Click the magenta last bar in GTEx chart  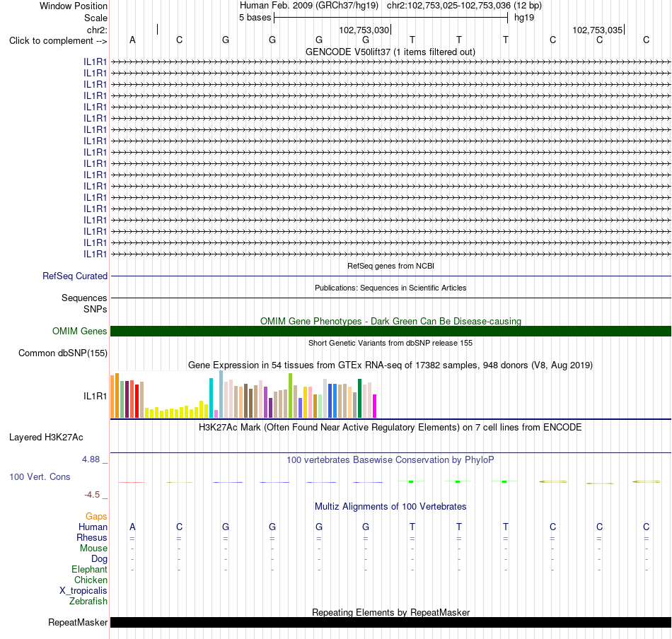[375, 406]
